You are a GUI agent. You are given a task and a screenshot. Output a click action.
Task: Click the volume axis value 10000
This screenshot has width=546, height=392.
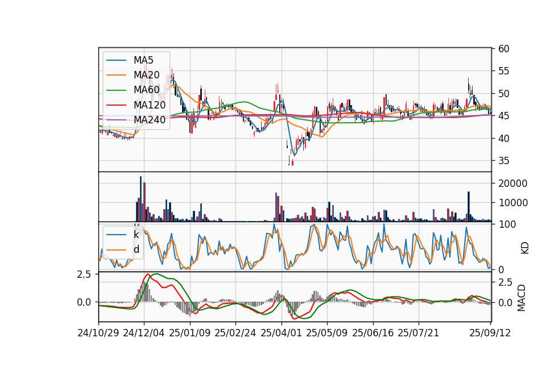click(513, 203)
